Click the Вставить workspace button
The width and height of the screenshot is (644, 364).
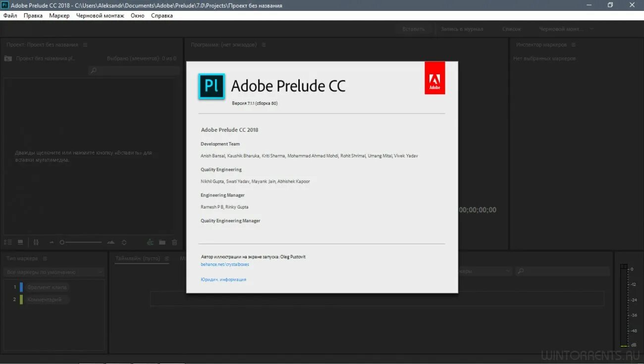click(414, 29)
